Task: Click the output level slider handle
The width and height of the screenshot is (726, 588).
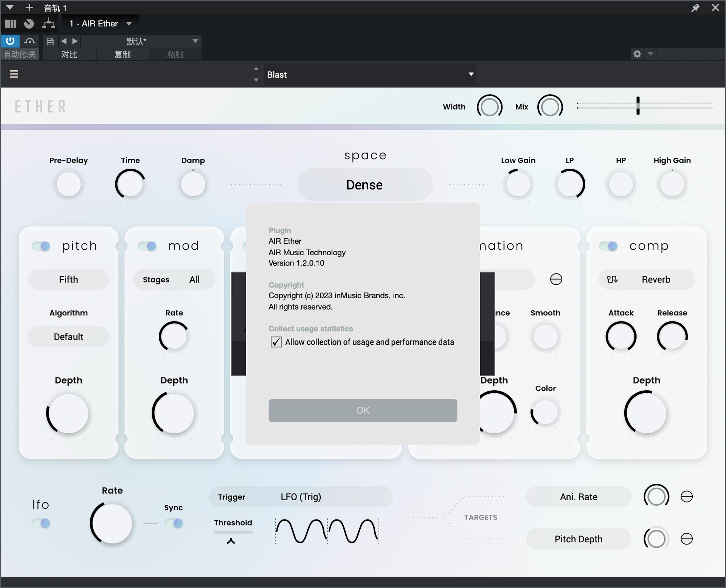Action: (x=638, y=106)
